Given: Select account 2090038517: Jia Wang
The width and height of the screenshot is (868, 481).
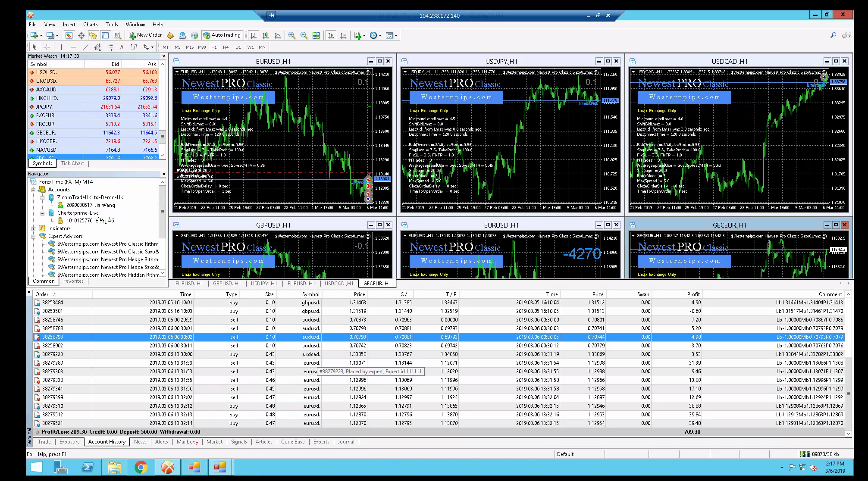Looking at the screenshot, I should coord(91,205).
